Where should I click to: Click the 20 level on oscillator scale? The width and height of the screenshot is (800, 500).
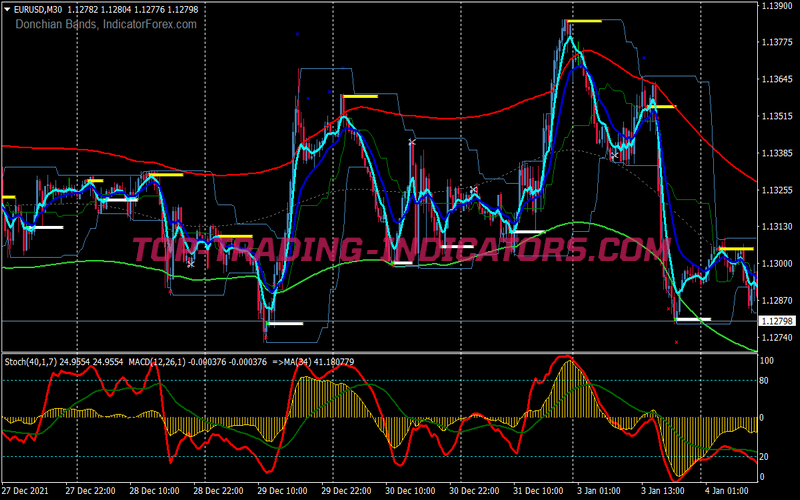pos(765,457)
